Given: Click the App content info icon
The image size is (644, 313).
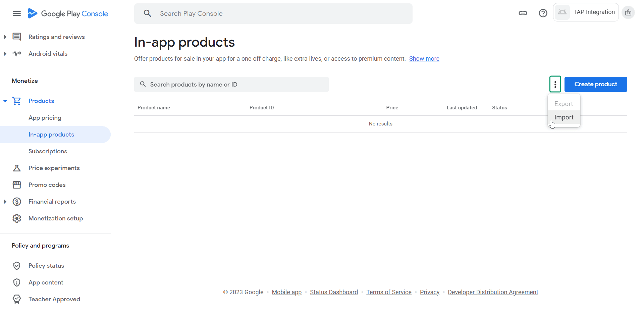Looking at the screenshot, I should 17,282.
